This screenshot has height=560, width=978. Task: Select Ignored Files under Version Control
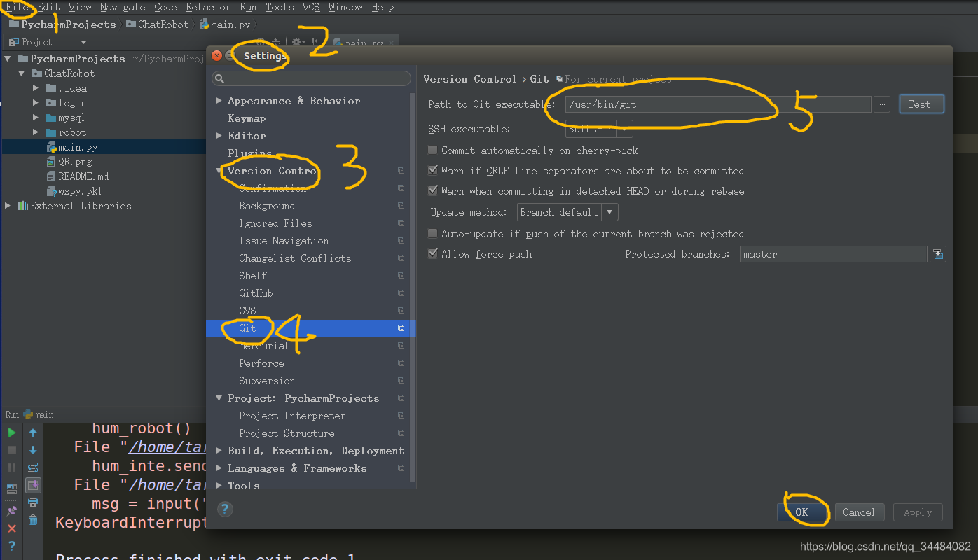tap(275, 223)
